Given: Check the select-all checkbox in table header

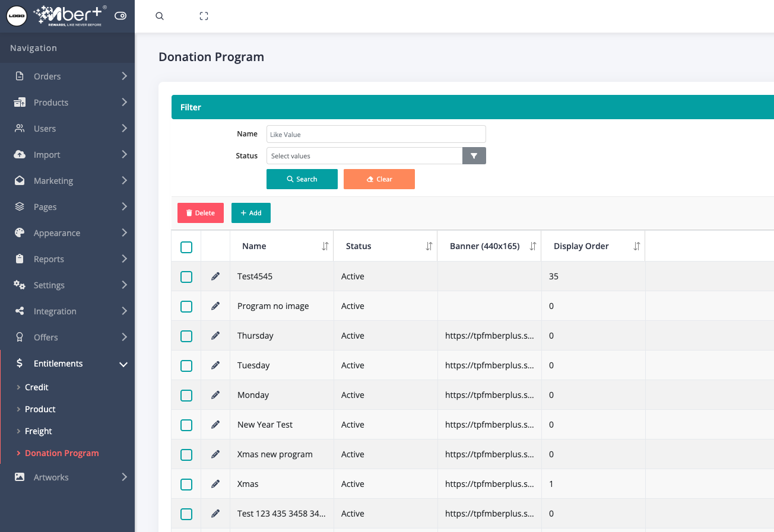Looking at the screenshot, I should pos(186,247).
